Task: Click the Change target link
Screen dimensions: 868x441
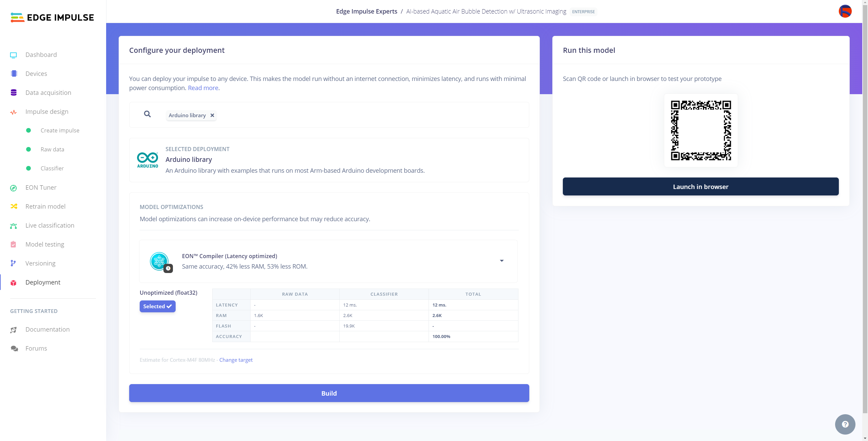Action: [236, 360]
